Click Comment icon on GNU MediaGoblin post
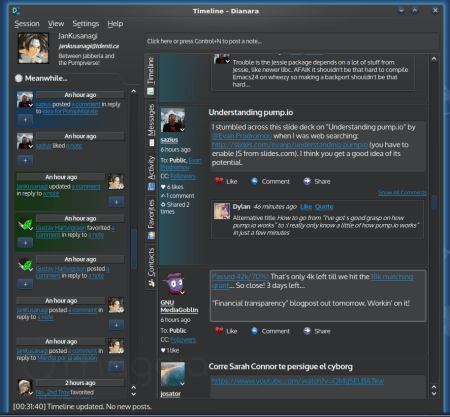 tap(254, 331)
